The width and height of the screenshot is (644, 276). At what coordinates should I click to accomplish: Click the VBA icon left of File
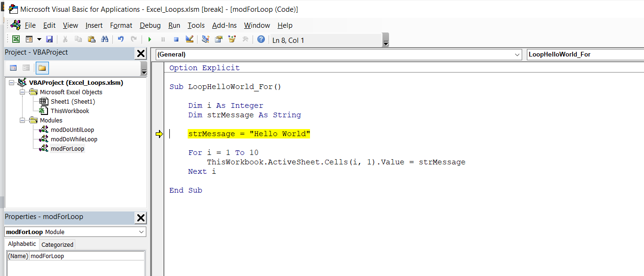(16, 25)
